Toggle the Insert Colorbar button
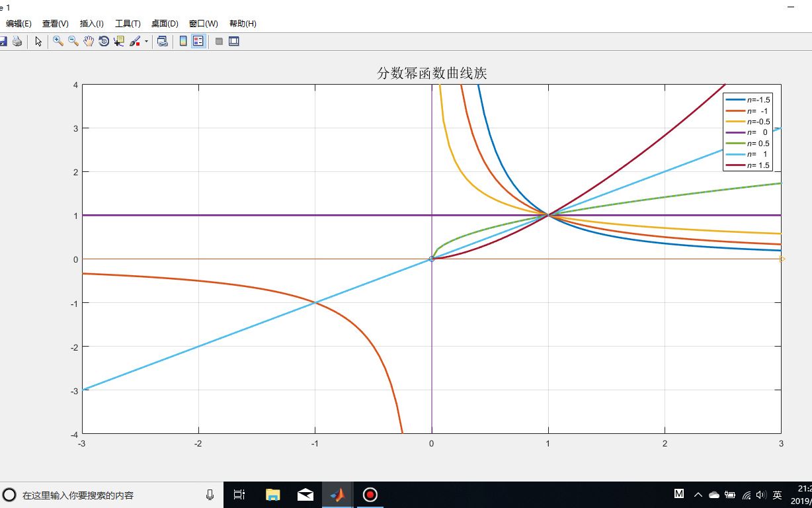Screen dimensions: 812x508 click(183, 41)
